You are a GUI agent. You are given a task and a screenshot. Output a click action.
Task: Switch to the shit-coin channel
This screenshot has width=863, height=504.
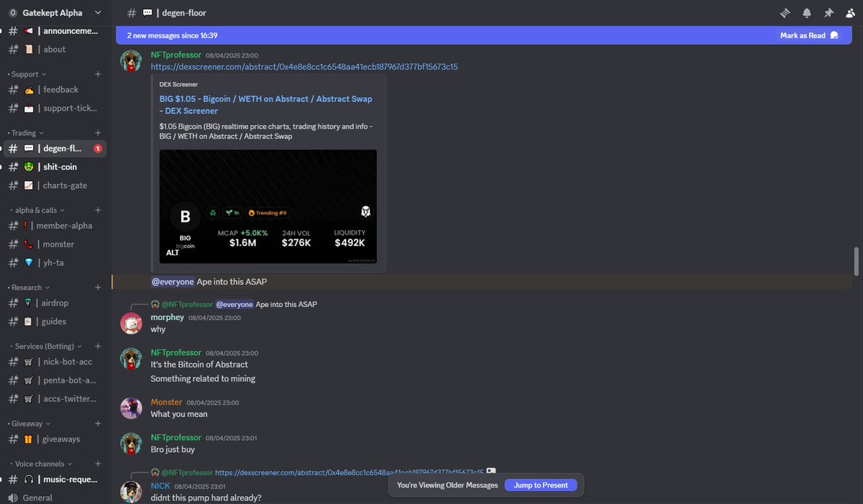[55, 167]
